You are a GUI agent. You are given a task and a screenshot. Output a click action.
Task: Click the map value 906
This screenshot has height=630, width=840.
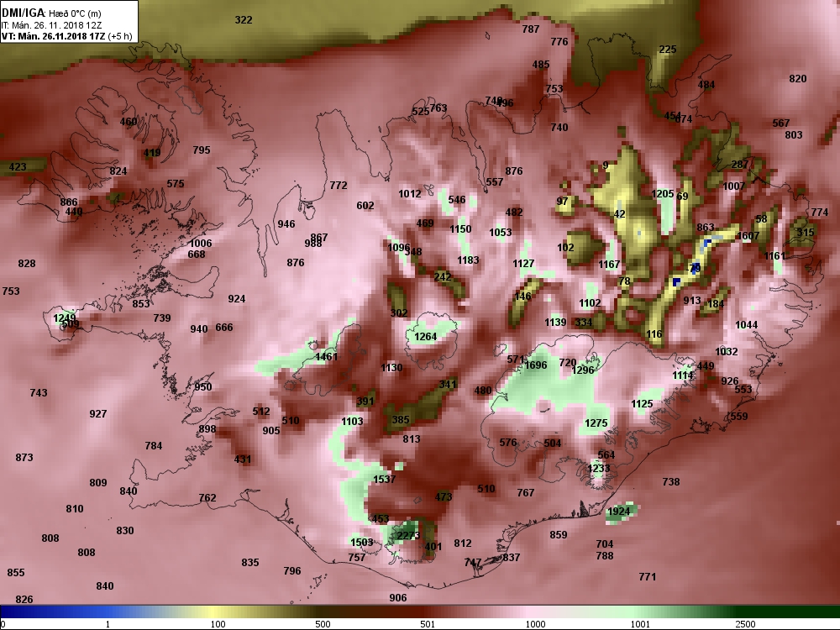(x=397, y=598)
